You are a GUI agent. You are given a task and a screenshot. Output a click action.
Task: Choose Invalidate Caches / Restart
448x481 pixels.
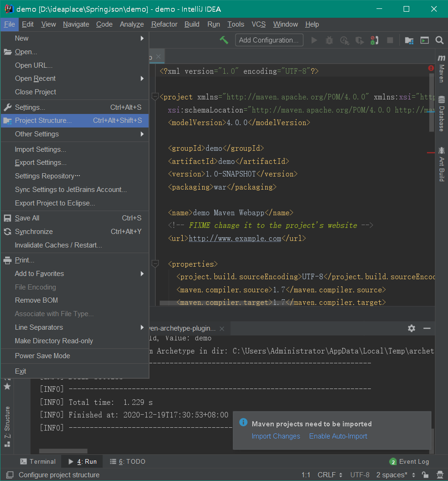[x=75, y=245]
